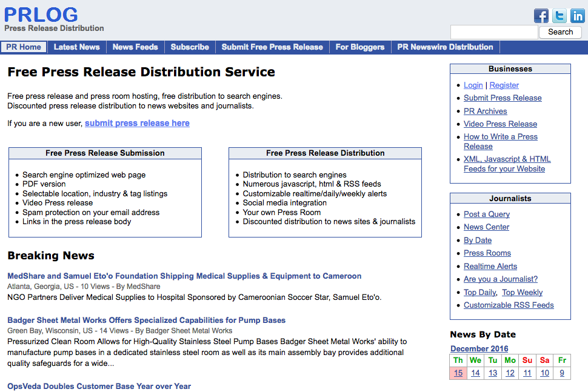Open the December 2016 calendar link
The width and height of the screenshot is (588, 392).
click(479, 349)
